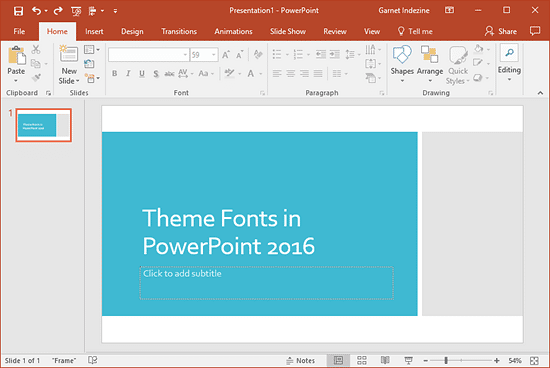Screen dimensions: 550x368
Task: Decrease list indent level
Action: pos(321,54)
